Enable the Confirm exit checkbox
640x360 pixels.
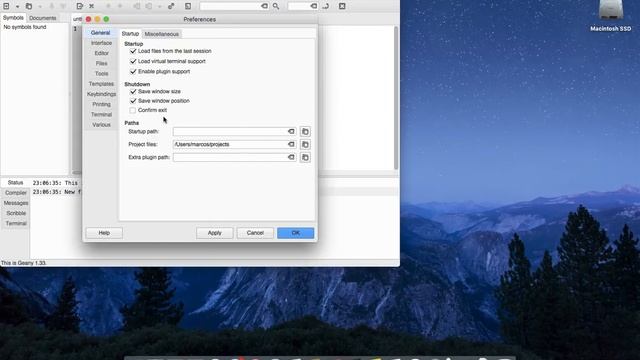(x=133, y=110)
